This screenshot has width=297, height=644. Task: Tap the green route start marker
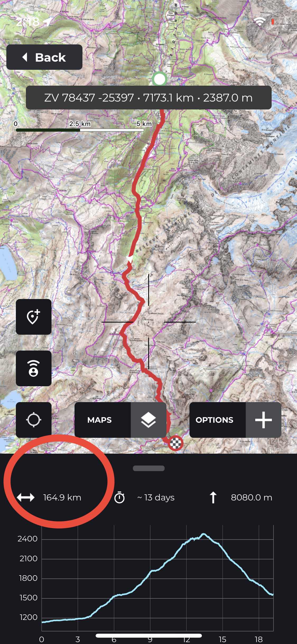[159, 79]
